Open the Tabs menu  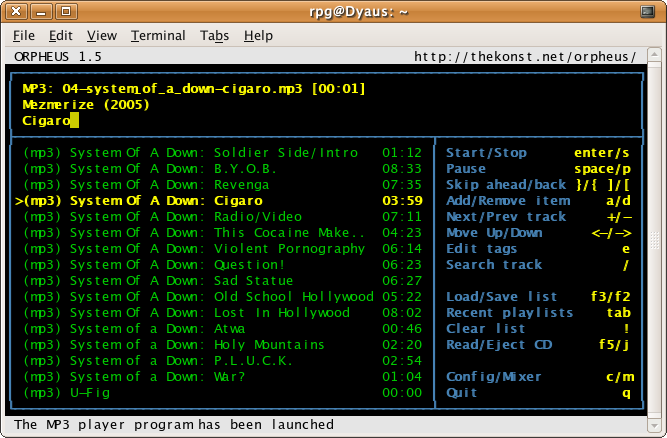click(214, 35)
